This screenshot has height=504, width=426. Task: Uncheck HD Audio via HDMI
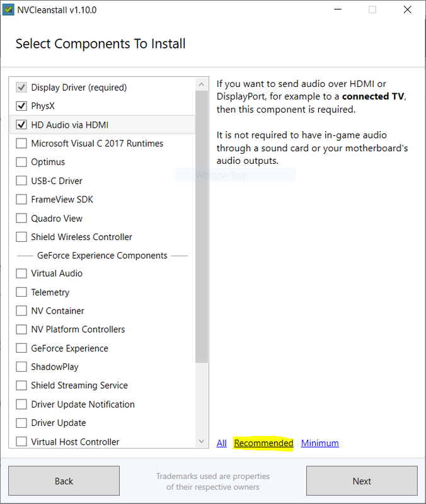[x=21, y=125]
